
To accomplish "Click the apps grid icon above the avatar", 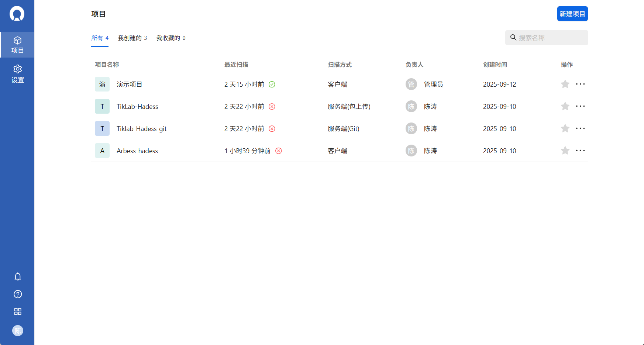I will [17, 311].
